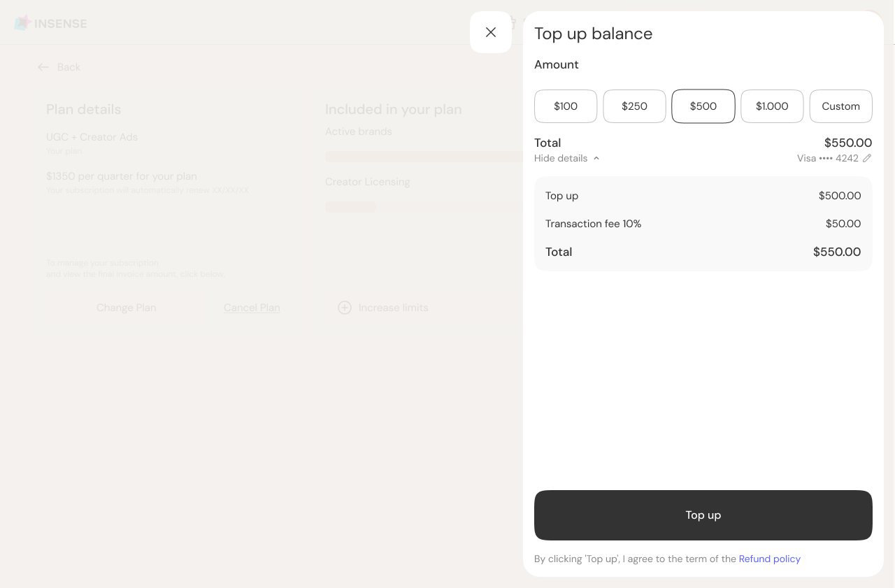Select the $500 amount option
Screen dimensions: 895x588
pos(703,106)
